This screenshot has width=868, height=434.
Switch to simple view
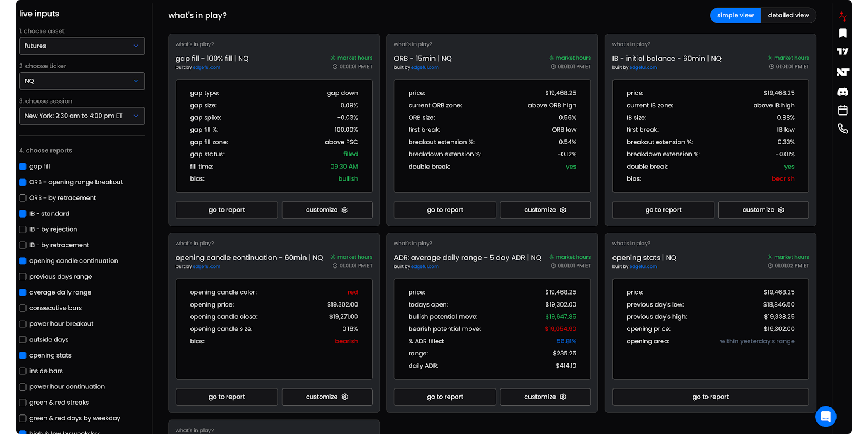735,15
